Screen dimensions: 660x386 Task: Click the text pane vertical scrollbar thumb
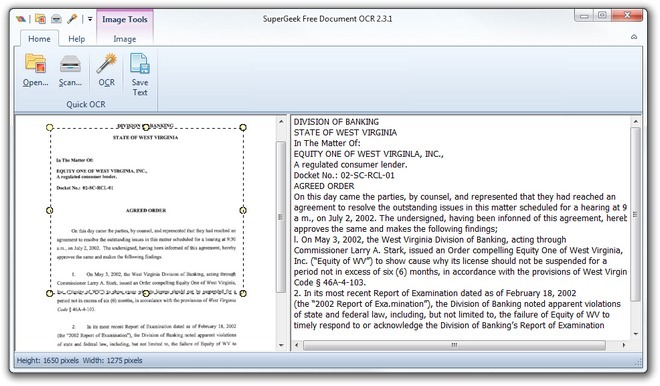click(636, 214)
